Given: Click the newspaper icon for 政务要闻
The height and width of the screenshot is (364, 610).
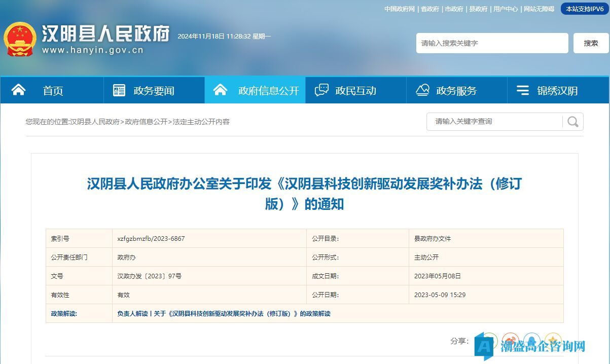Looking at the screenshot, I should [119, 91].
